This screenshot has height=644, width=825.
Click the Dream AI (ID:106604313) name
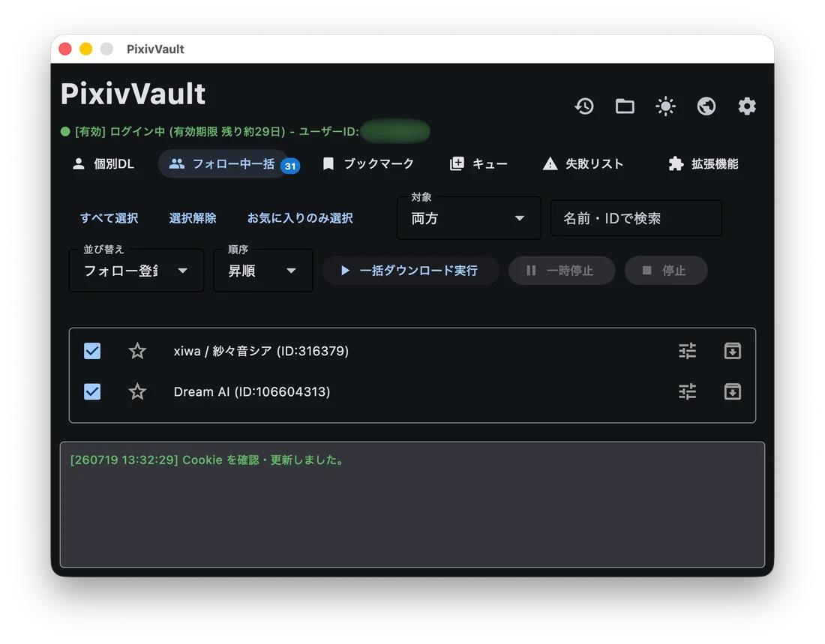coord(252,392)
